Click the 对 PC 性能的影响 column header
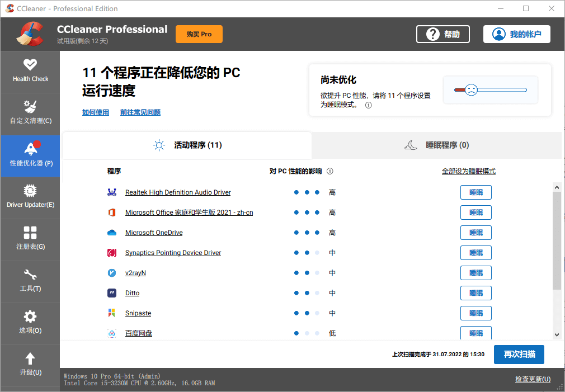Screen dimensions: 565x392 (x=295, y=171)
